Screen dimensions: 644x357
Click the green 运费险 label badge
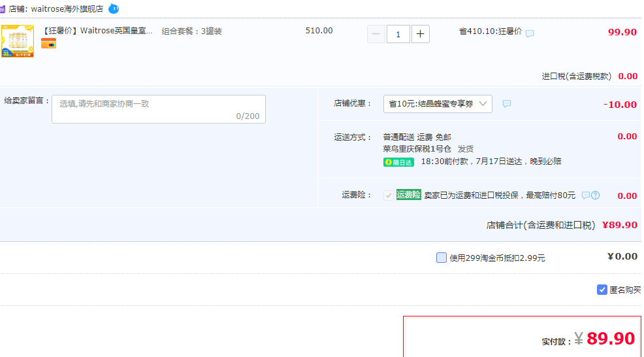tap(409, 195)
